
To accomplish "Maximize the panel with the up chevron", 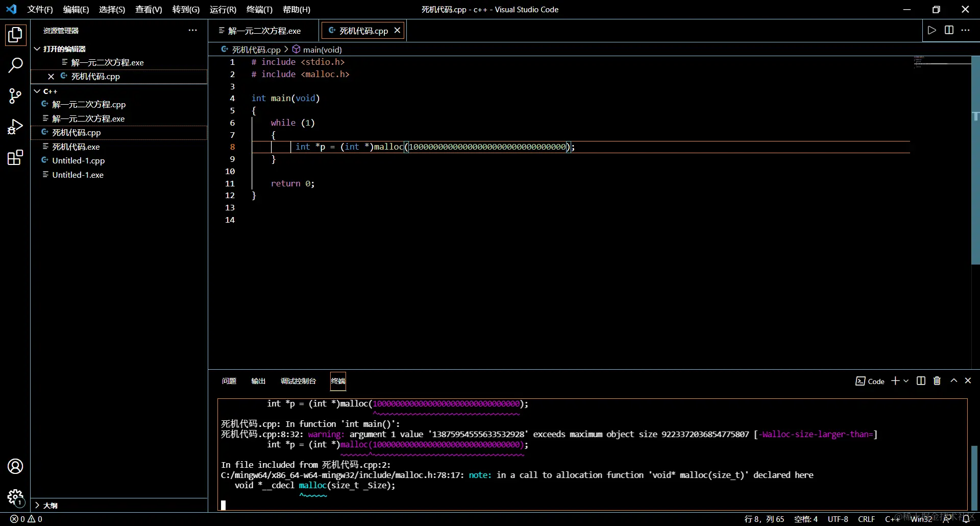I will pos(953,381).
